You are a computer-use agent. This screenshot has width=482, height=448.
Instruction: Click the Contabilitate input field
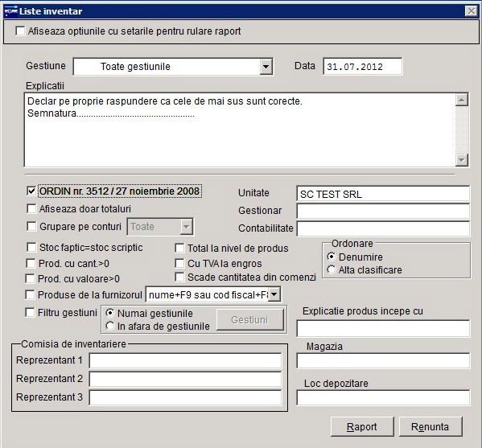[x=383, y=229]
